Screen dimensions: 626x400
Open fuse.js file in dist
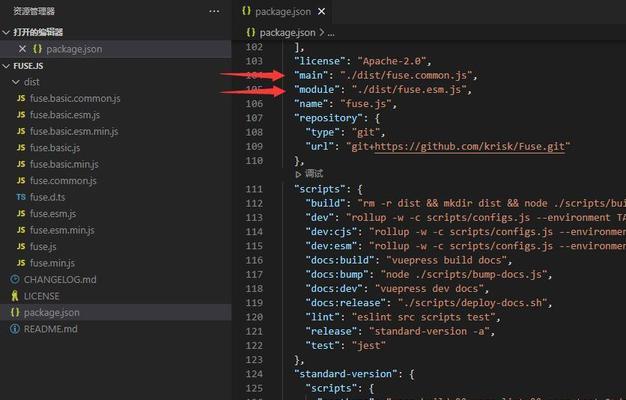[x=43, y=246]
